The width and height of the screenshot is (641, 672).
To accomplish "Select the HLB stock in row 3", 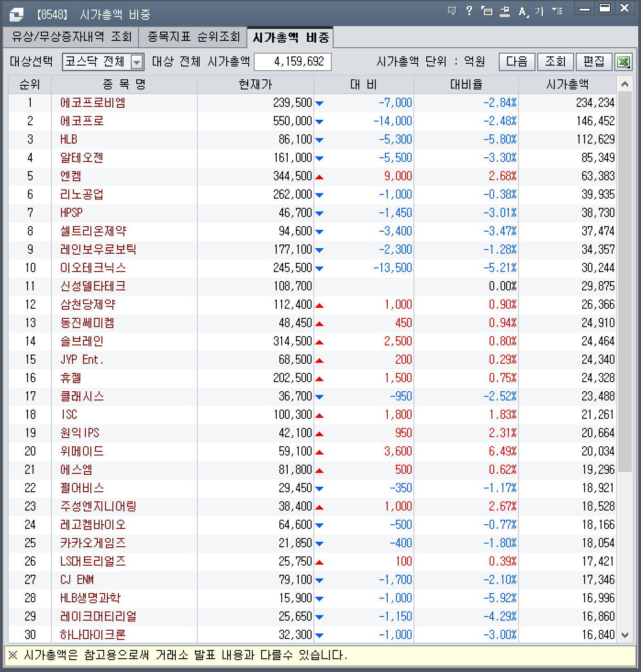I will pyautogui.click(x=69, y=139).
